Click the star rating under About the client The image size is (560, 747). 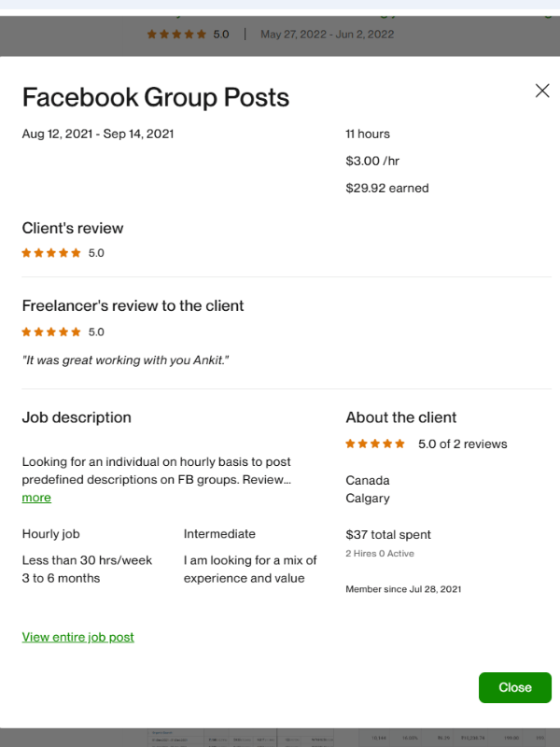375,444
